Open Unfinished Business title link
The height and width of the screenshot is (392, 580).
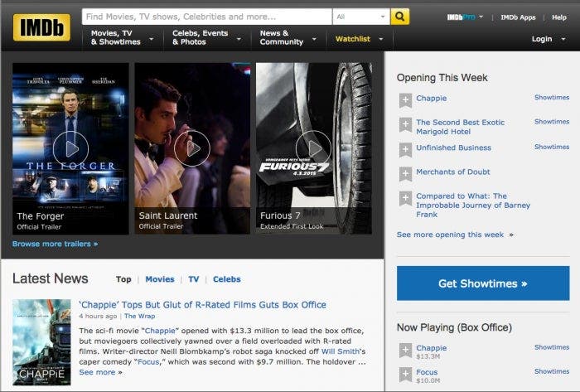coord(453,148)
